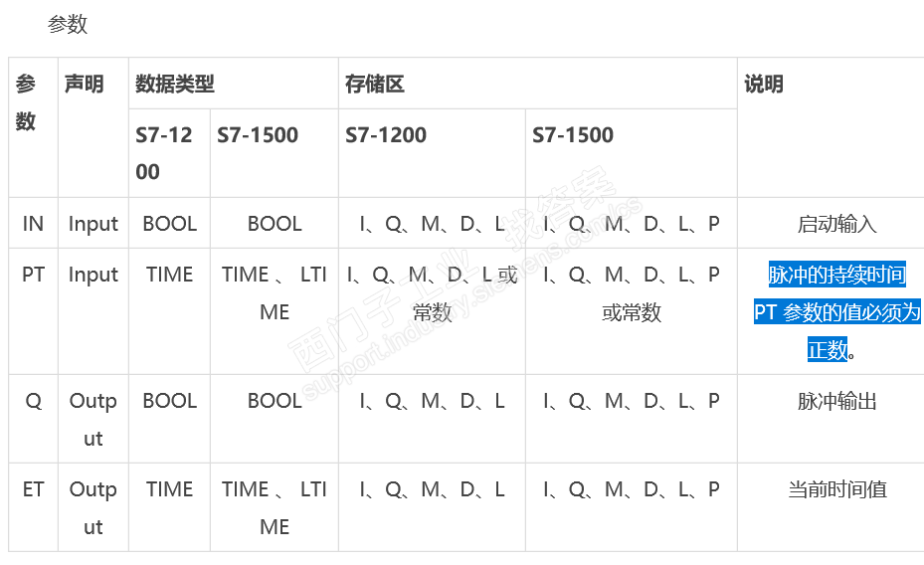The height and width of the screenshot is (565, 924).
Task: Click the S7-1500 sub-header under 存储区
Action: [573, 135]
